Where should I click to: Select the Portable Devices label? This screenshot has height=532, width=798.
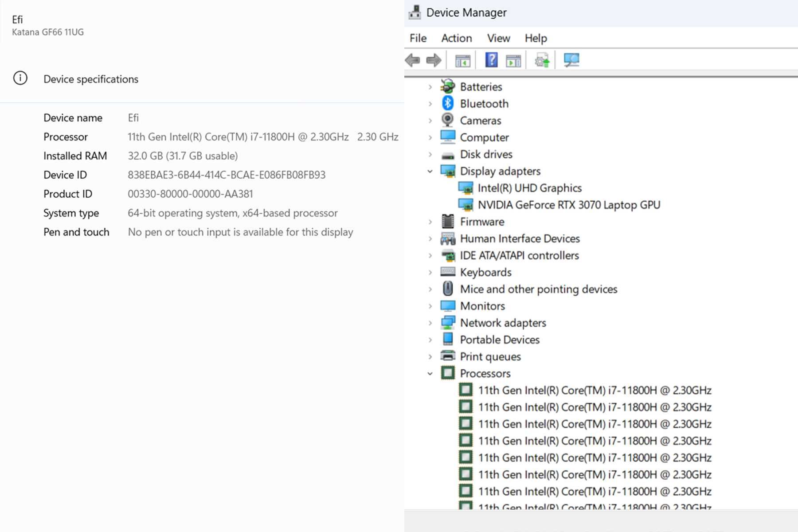500,340
